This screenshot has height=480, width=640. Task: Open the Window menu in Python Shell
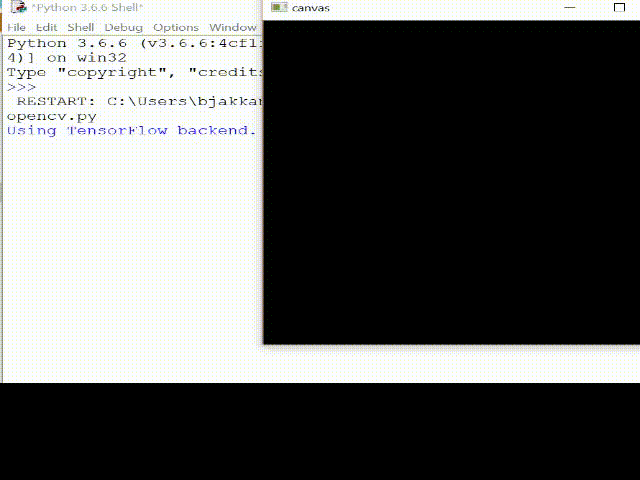click(x=233, y=28)
